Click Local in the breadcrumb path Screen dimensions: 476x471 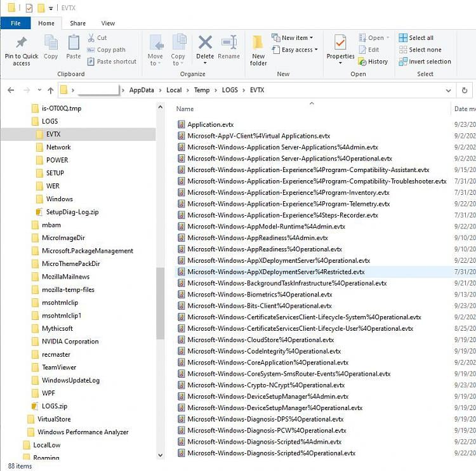coord(174,90)
